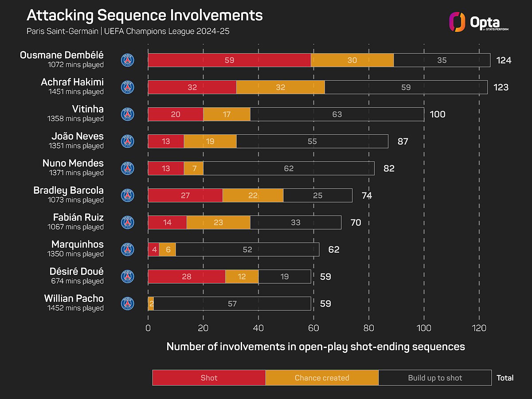Click PSG badge next to Willian Pacho
This screenshot has height=399, width=532.
click(x=128, y=304)
